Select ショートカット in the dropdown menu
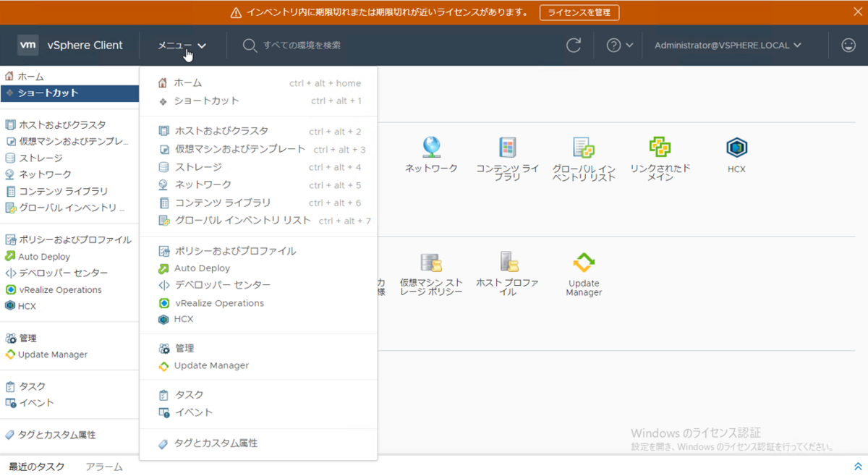 (258, 101)
